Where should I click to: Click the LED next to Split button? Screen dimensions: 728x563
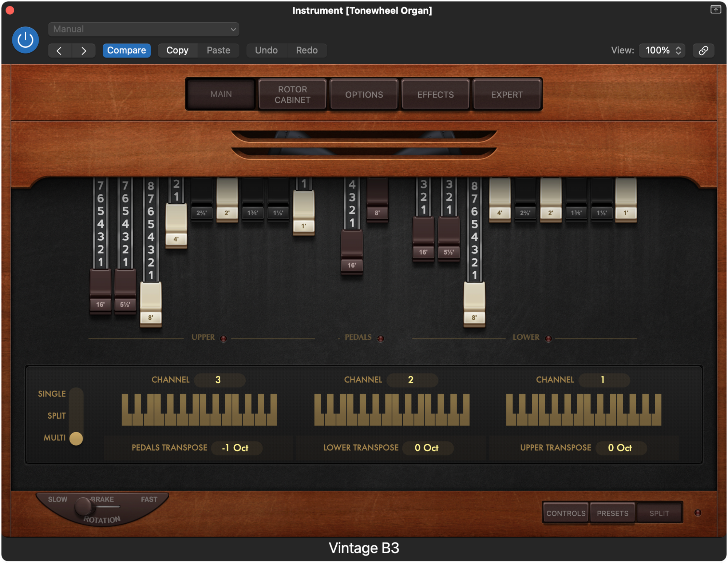[697, 513]
